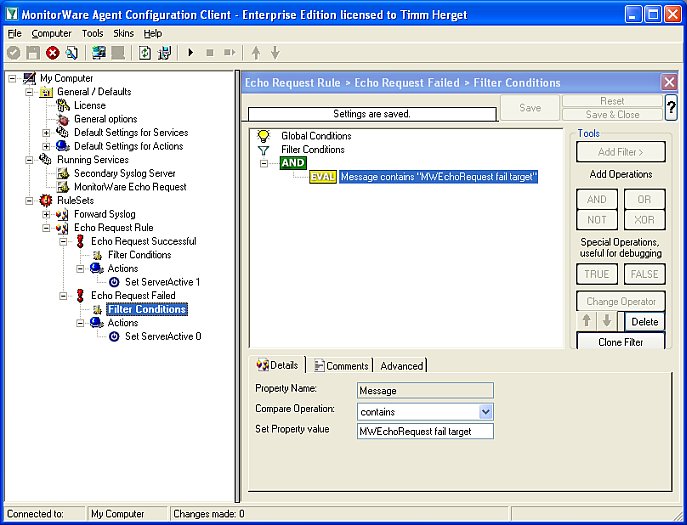Switch to the Comments tab
This screenshot has height=525, width=687.
(x=341, y=366)
